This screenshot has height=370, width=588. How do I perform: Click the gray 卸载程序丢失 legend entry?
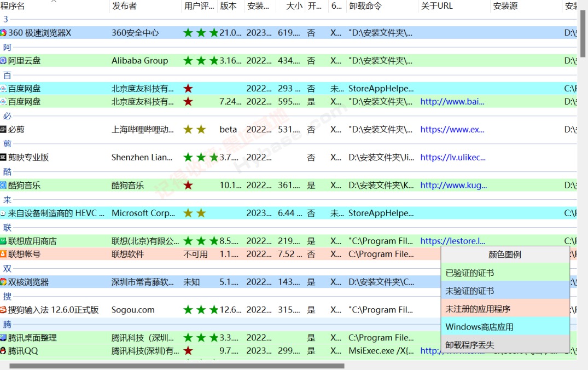tap(505, 344)
